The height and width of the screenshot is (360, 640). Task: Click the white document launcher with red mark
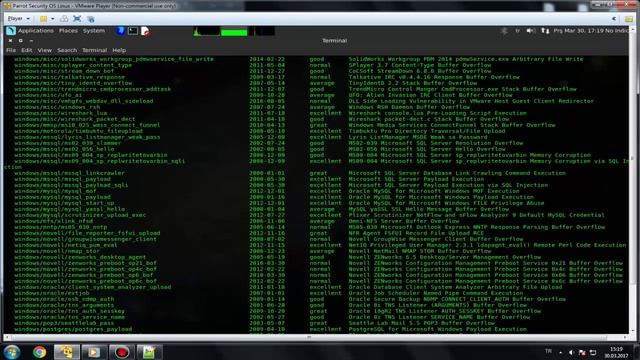point(144,31)
